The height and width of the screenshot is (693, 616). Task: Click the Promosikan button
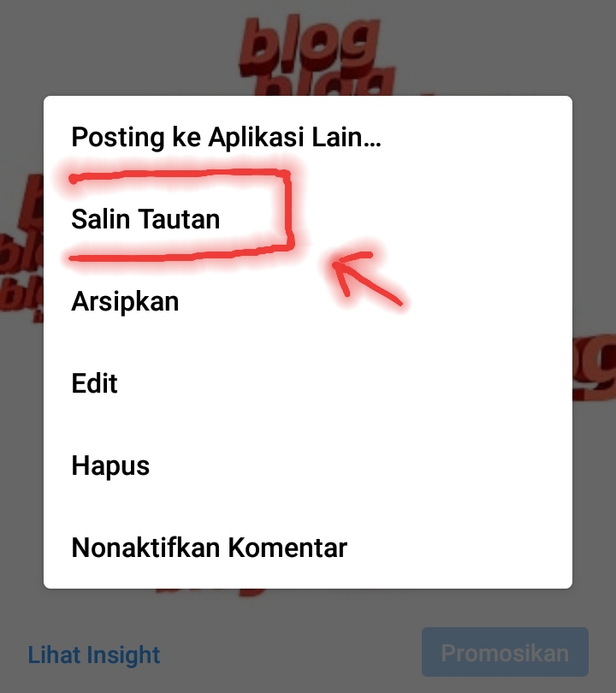click(505, 652)
